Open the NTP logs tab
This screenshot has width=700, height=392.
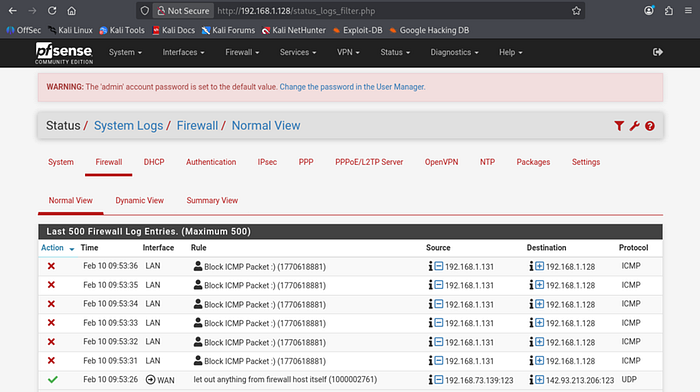[x=488, y=162]
